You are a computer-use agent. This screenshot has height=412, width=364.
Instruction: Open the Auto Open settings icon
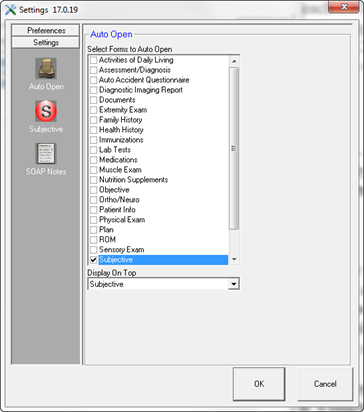pos(46,69)
